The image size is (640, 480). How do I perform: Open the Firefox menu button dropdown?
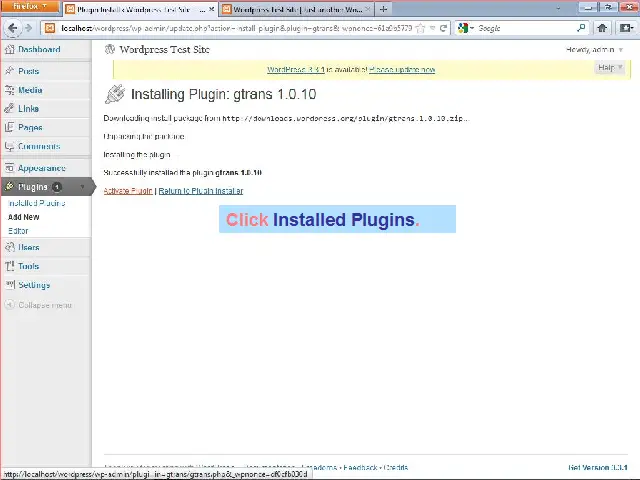coord(29,8)
